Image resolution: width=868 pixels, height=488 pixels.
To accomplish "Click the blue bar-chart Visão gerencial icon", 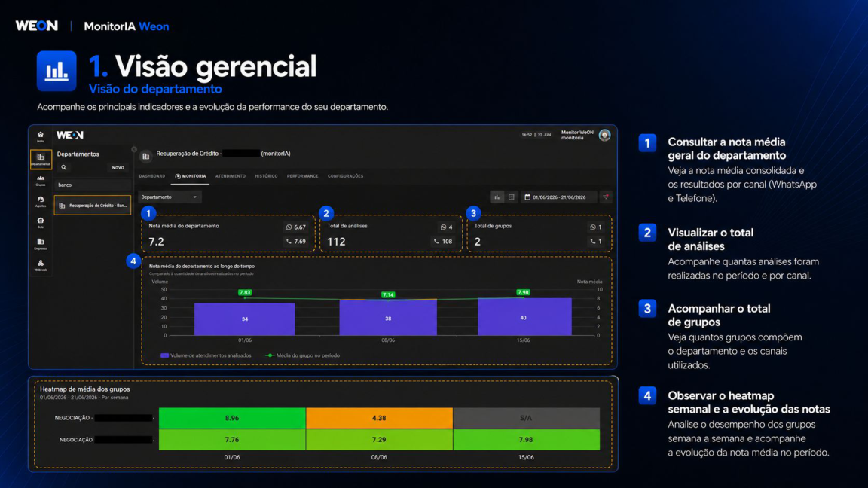I will point(57,71).
